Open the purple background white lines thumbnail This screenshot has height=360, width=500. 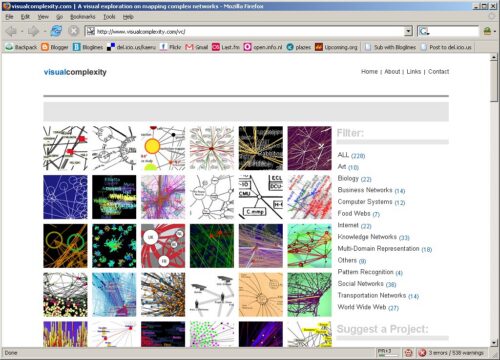(310, 148)
